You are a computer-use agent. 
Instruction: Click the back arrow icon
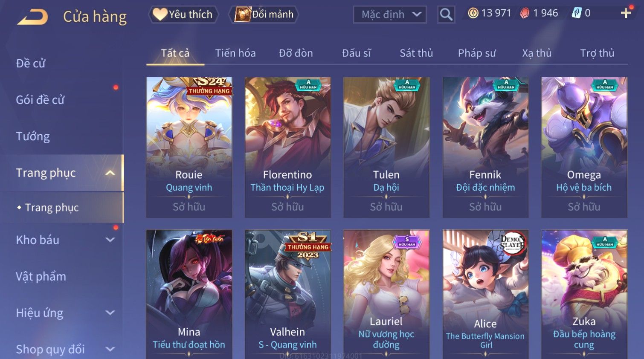pyautogui.click(x=33, y=17)
